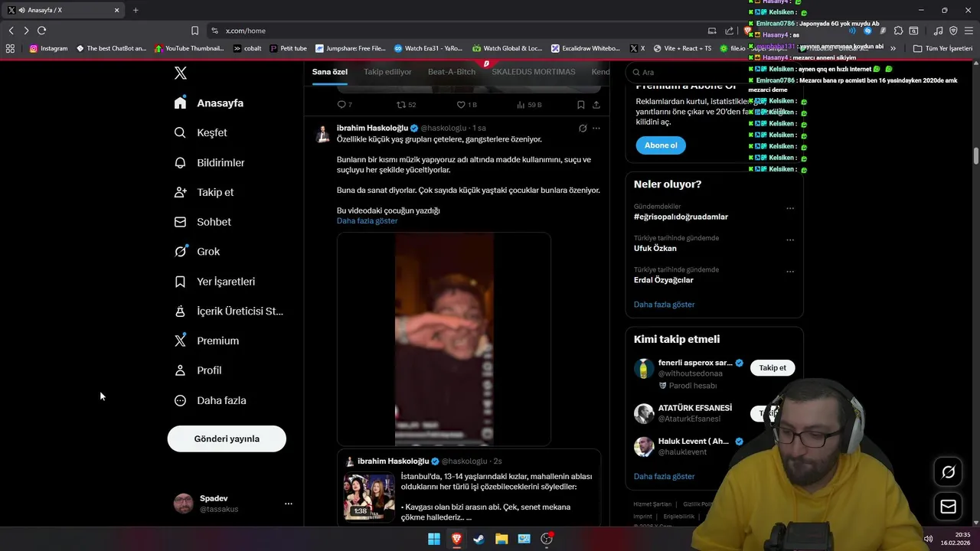Click Abone ol button

pos(661,145)
